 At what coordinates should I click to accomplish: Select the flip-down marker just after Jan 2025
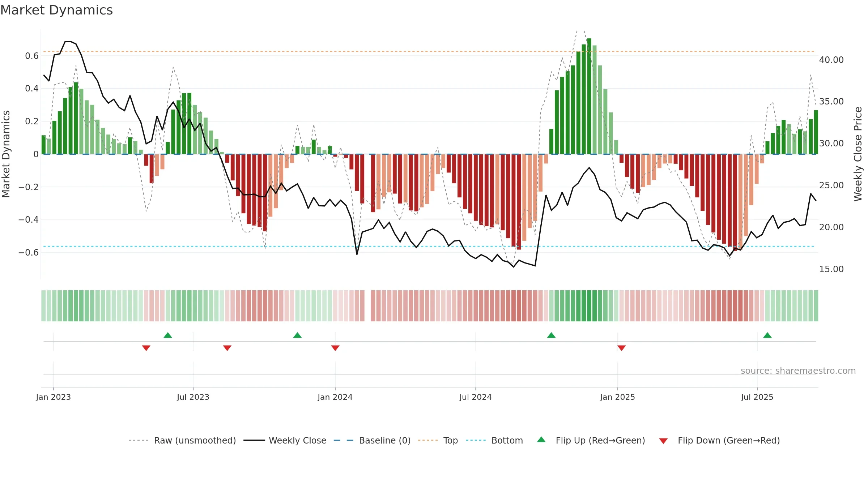[x=622, y=348]
